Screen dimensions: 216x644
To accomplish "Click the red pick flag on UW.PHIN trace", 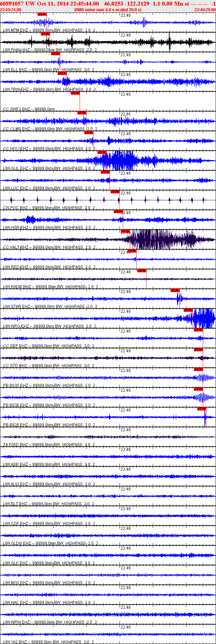I will (x=45, y=34).
